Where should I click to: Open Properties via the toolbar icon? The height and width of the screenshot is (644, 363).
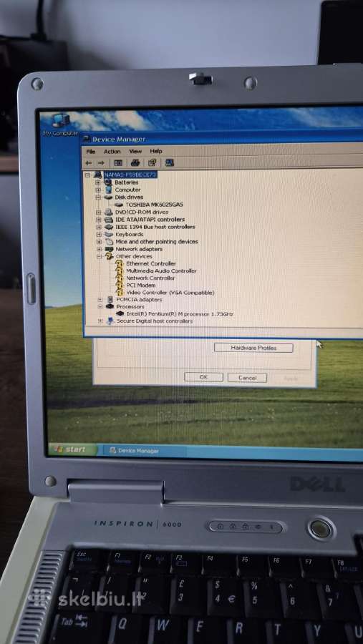pos(152,162)
